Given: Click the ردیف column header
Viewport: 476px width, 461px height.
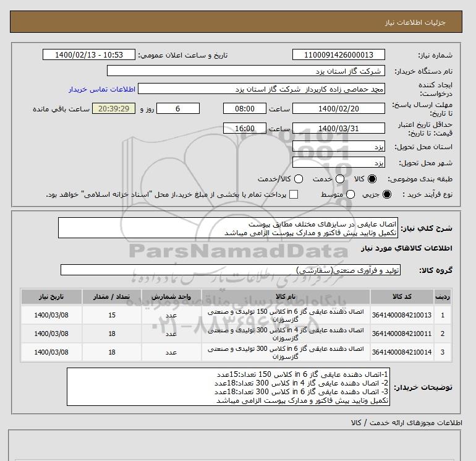Looking at the screenshot, I should (x=443, y=296).
